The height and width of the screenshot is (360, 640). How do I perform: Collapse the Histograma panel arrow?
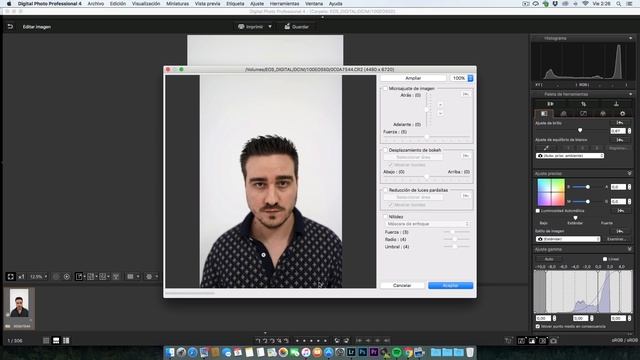[630, 38]
